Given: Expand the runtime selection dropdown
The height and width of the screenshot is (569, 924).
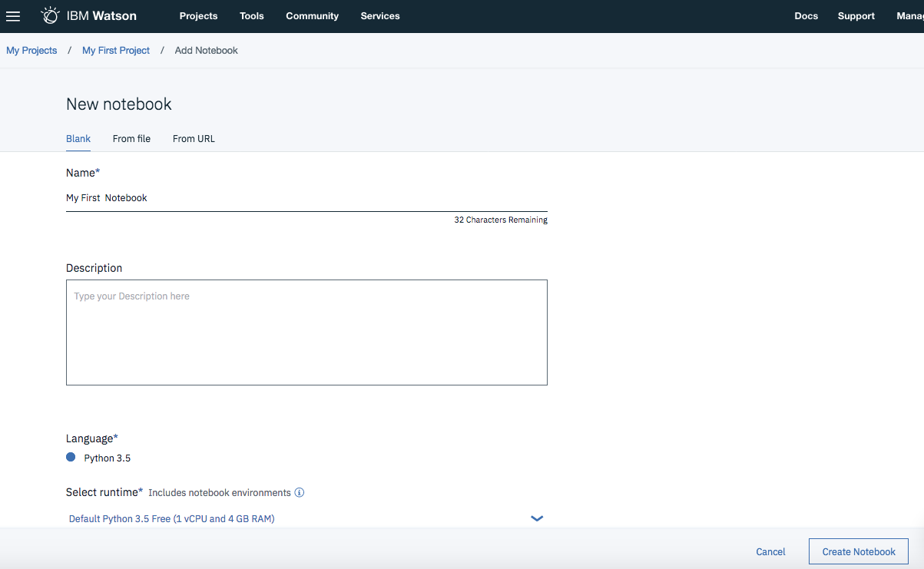Looking at the screenshot, I should (536, 518).
